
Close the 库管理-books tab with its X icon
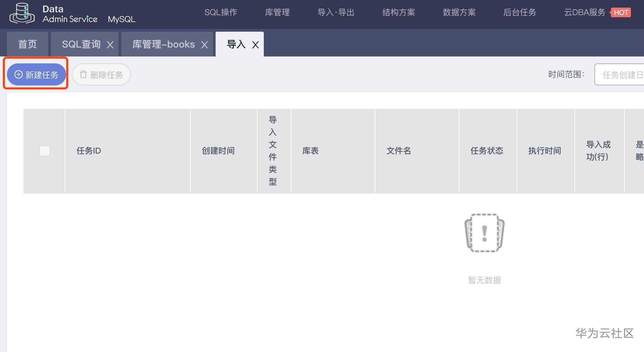[205, 44]
